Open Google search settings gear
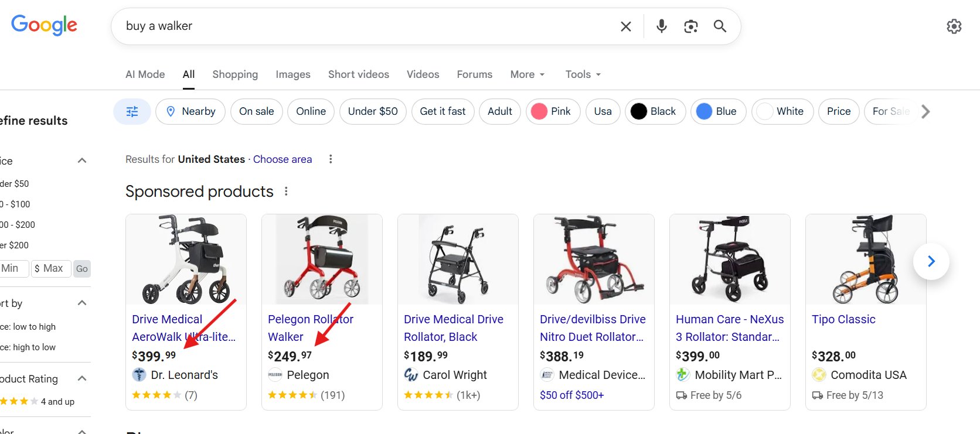This screenshot has height=434, width=980. click(x=954, y=26)
